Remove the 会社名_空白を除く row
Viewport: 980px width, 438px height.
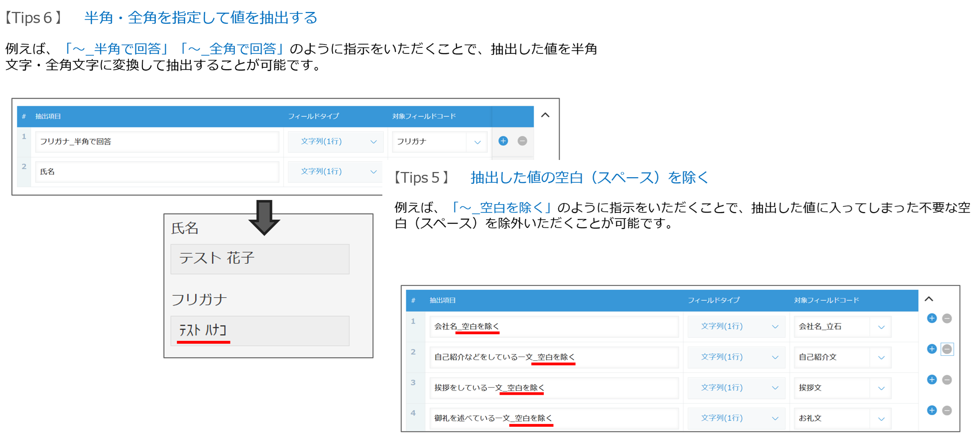947,319
